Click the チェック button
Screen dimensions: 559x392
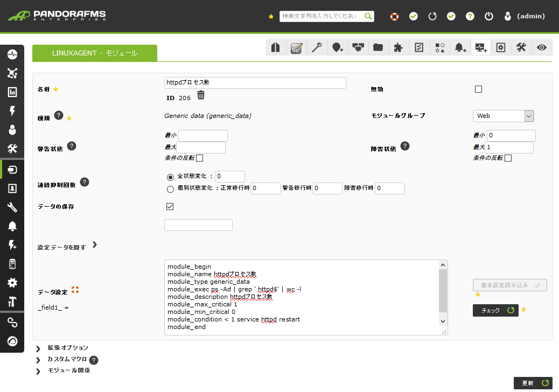click(x=495, y=310)
